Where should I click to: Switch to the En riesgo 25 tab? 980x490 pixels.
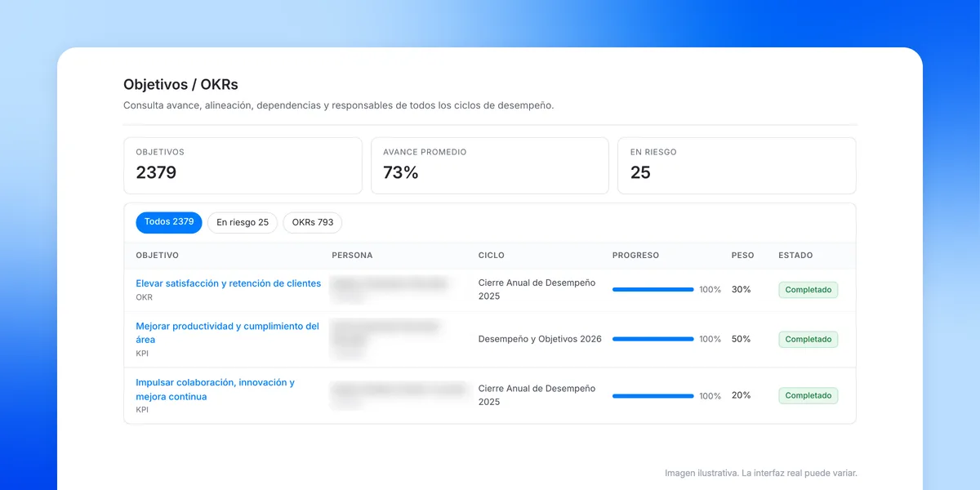(243, 222)
